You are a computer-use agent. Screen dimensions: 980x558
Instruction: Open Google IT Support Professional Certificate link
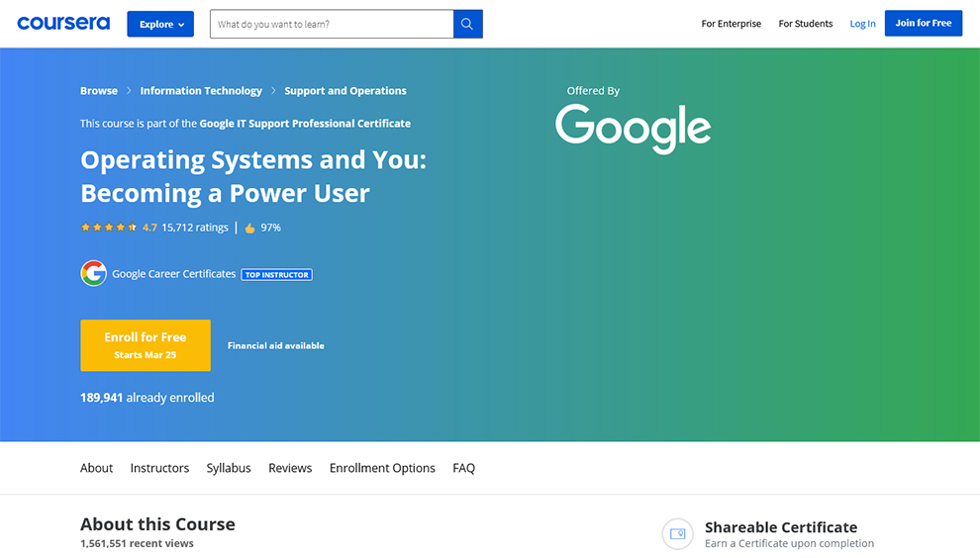pyautogui.click(x=305, y=123)
